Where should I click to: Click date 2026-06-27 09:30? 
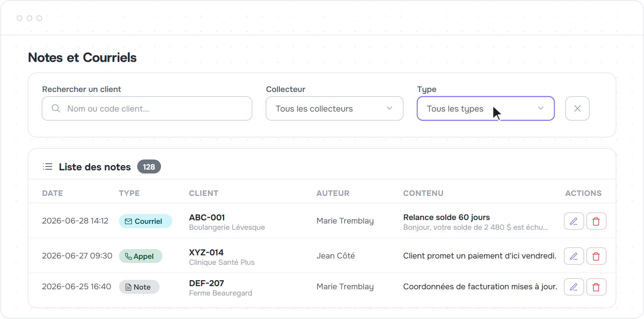(x=77, y=256)
